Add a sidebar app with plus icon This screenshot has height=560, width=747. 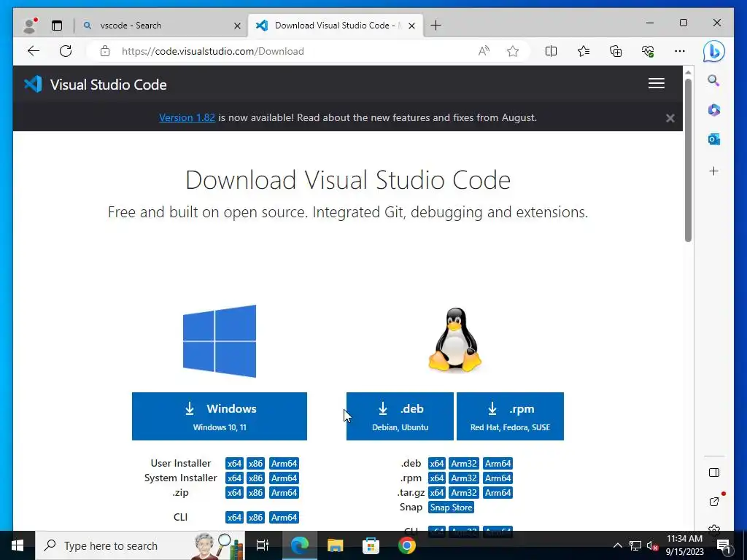tap(713, 171)
